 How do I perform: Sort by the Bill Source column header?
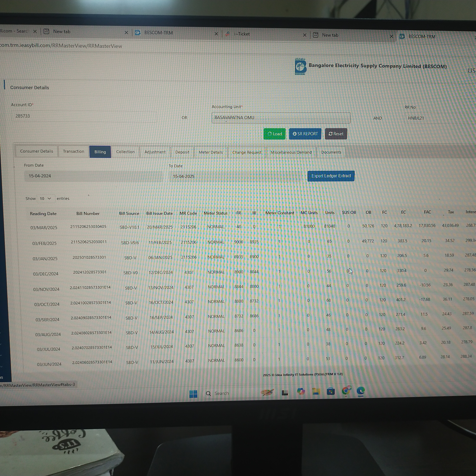pyautogui.click(x=129, y=213)
